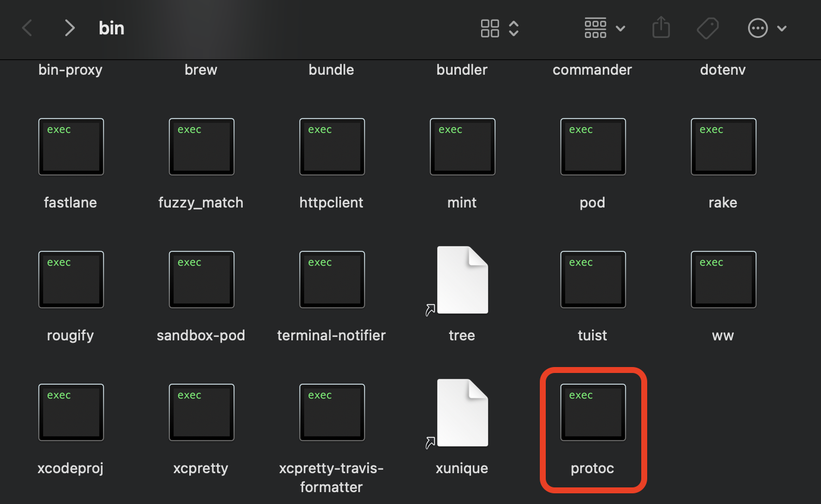Open the More actions ellipsis menu
Screen dimensions: 821x504
coord(758,28)
